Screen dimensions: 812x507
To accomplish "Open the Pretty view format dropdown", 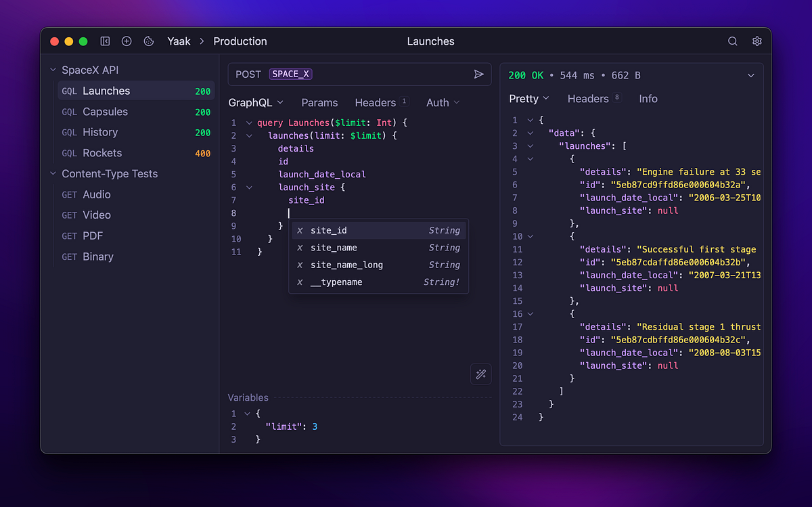I will tap(529, 98).
